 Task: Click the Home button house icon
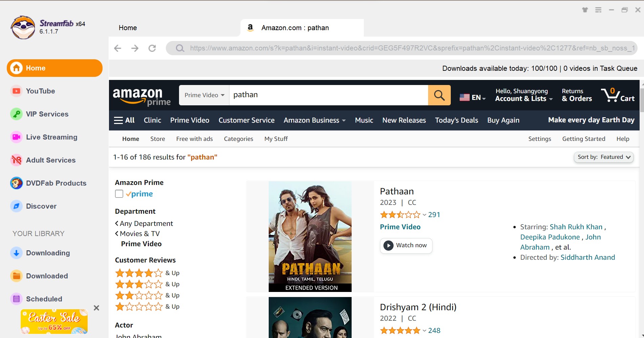point(16,68)
